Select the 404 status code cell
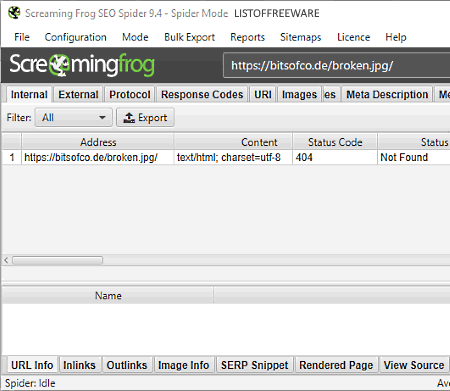 (x=335, y=157)
